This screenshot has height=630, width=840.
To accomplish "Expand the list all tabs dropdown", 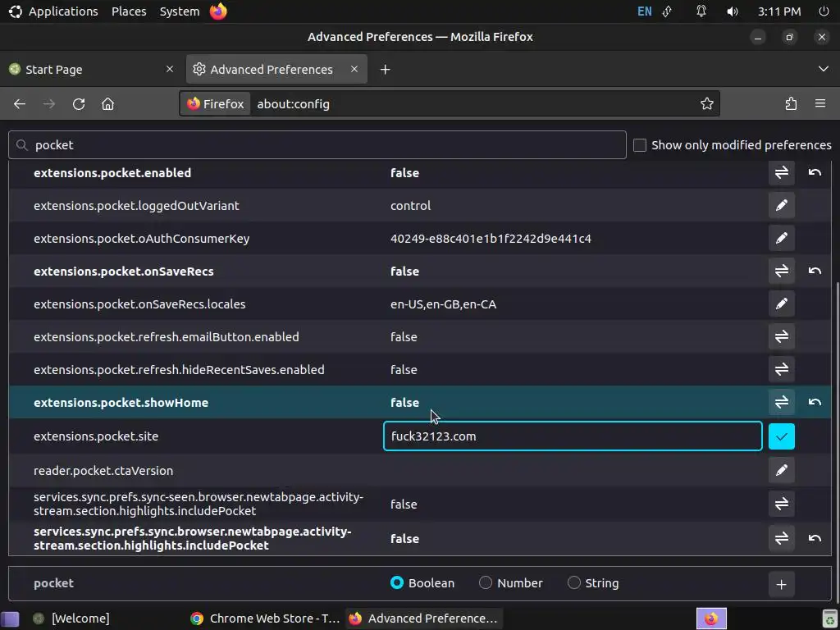I will (x=823, y=69).
